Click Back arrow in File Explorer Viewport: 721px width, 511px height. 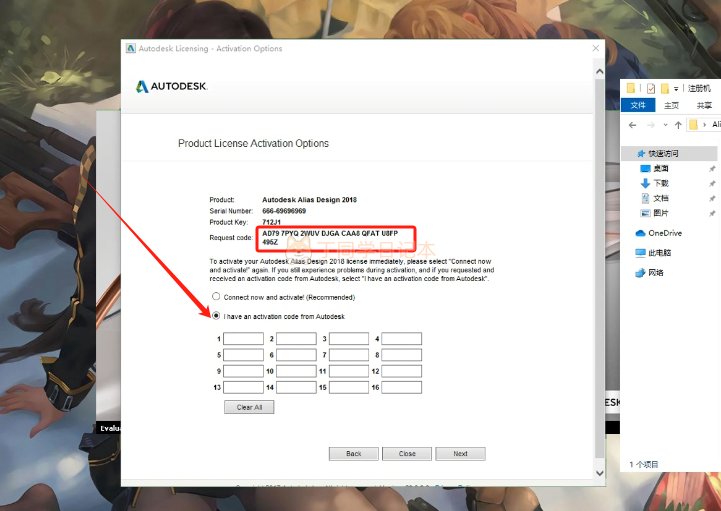click(x=633, y=125)
